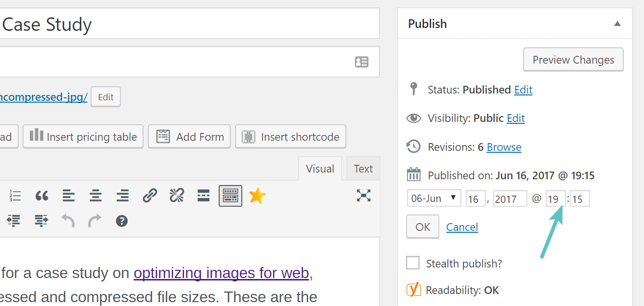Browse the 6 revisions
Screen dimensions: 644x306
[503, 147]
